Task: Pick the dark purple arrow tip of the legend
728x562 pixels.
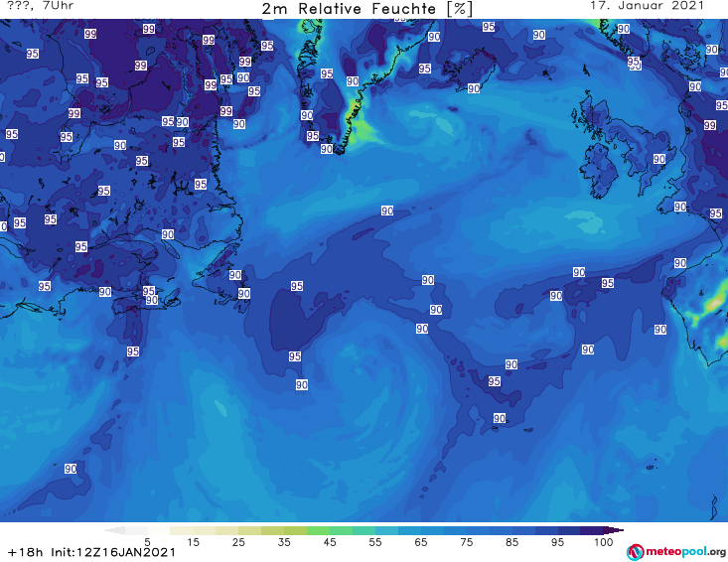Action: click(x=614, y=530)
